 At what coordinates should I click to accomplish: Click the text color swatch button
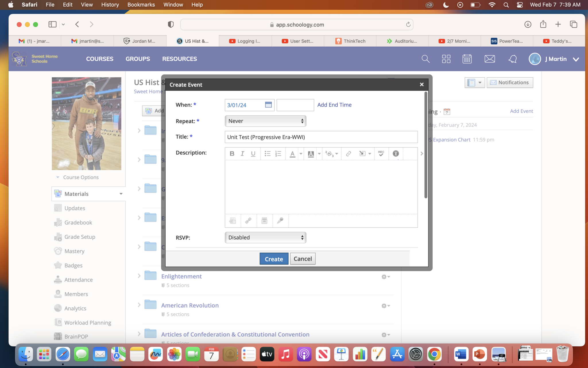point(292,154)
